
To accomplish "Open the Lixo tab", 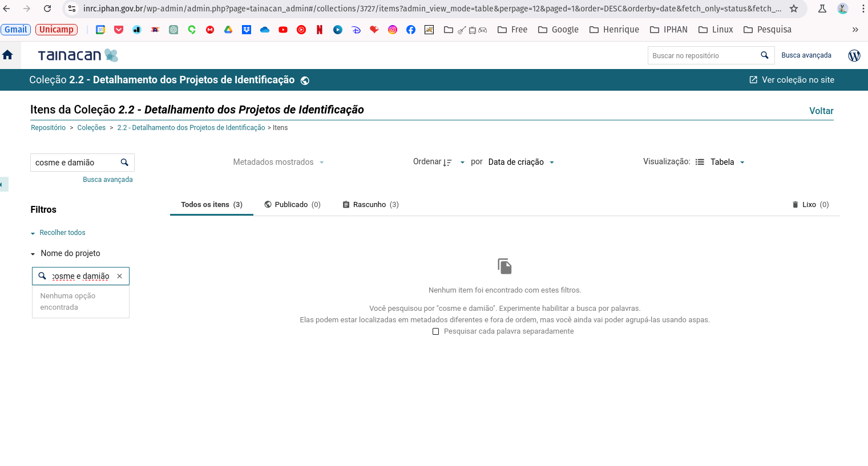I will (x=810, y=204).
